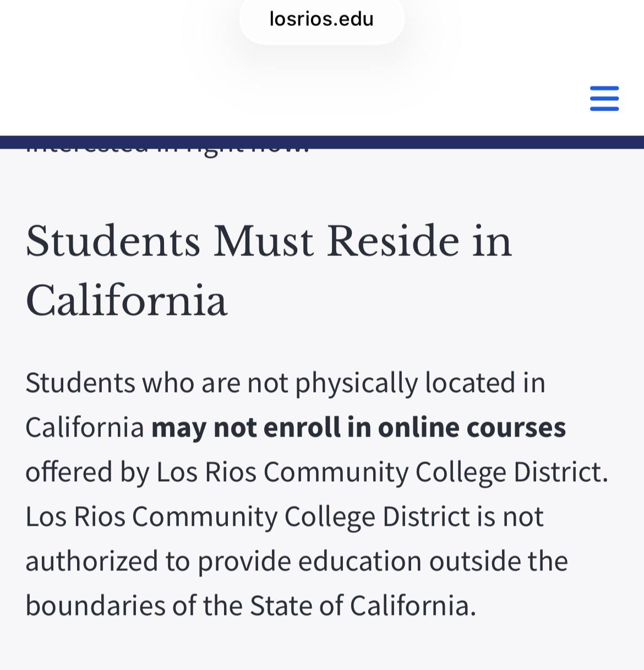Click the line ending "District is not"
The height and width of the screenshot is (670, 644).
[285, 517]
